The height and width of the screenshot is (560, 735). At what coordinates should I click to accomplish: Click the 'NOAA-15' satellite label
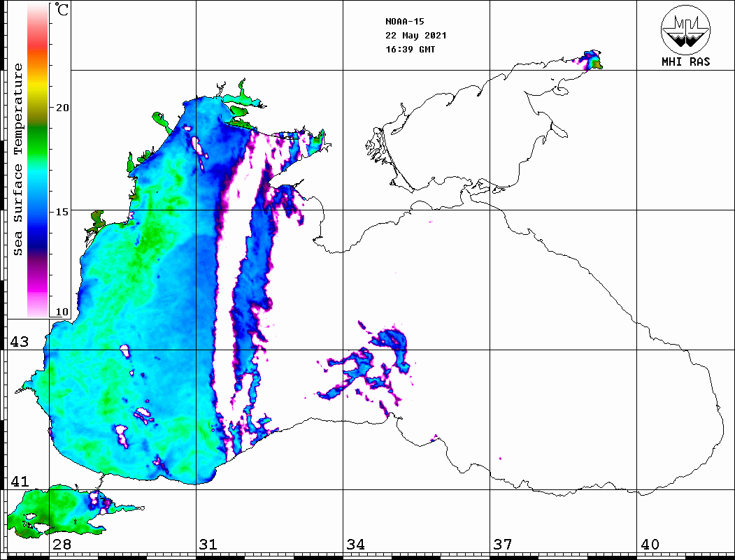[405, 22]
